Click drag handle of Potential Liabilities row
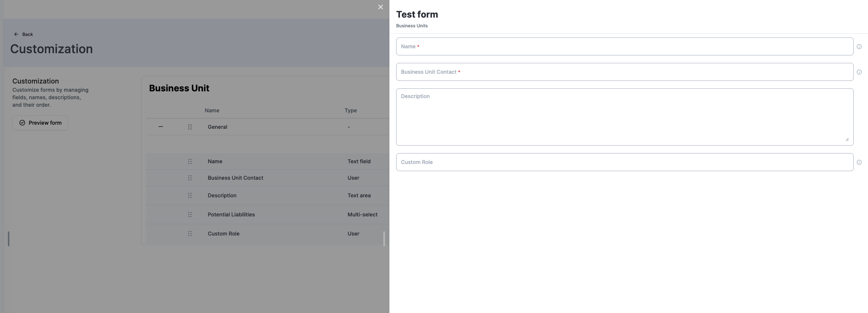 click(190, 215)
